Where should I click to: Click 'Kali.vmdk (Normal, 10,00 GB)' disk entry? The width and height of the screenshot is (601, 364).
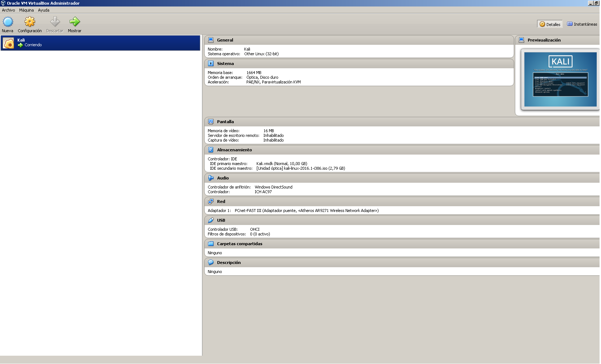point(282,164)
